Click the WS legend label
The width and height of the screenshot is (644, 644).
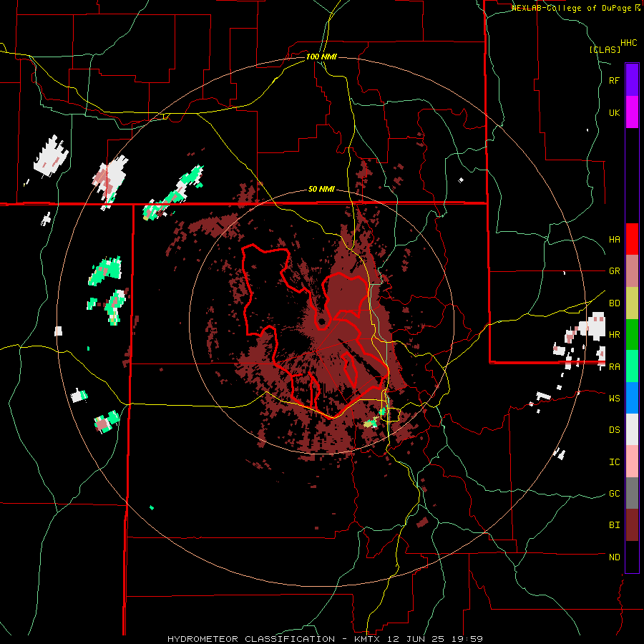[x=614, y=399]
